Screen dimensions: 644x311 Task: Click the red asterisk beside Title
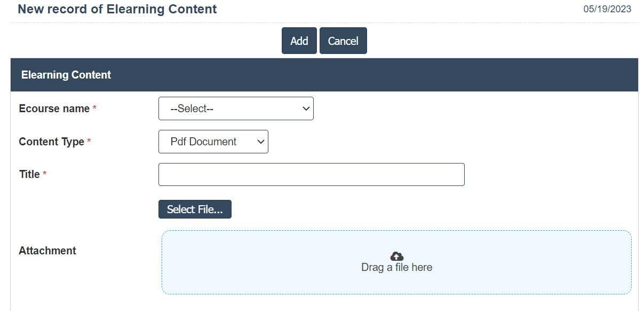(x=45, y=174)
